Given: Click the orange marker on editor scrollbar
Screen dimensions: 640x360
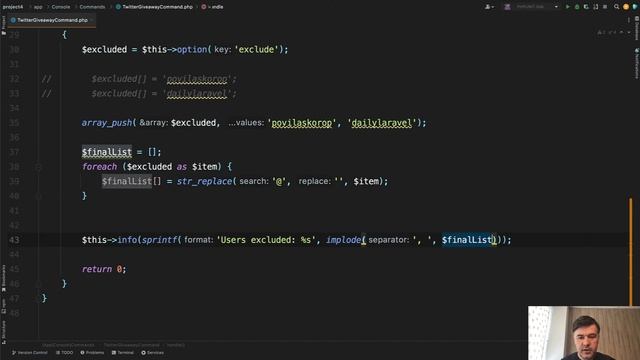Looking at the screenshot, I should (631, 252).
